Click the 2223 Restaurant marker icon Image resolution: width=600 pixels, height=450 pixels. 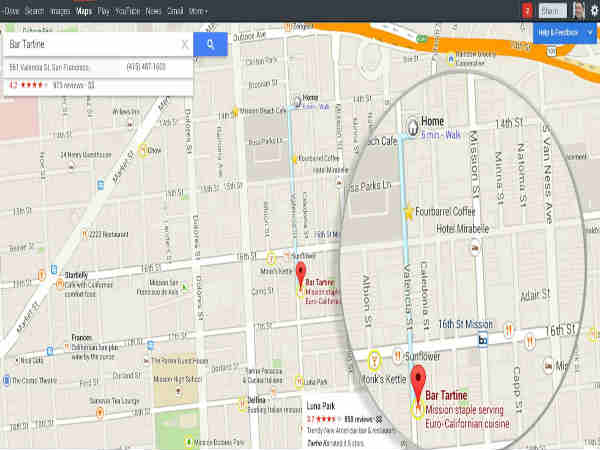[84, 234]
